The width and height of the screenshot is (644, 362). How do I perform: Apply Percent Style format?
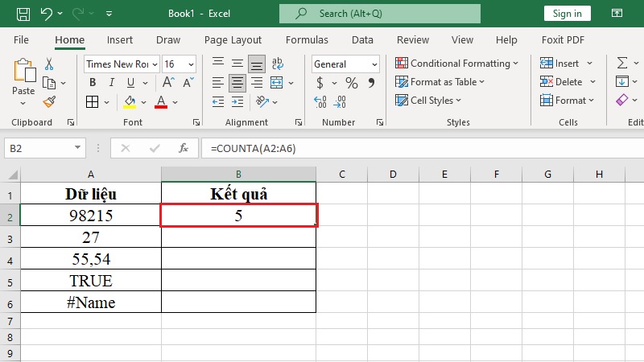(352, 83)
